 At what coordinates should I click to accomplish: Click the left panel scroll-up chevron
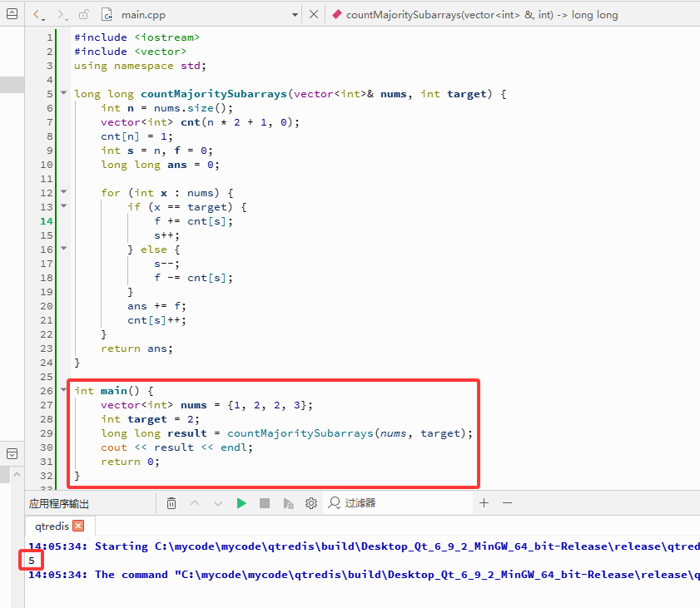(x=17, y=474)
